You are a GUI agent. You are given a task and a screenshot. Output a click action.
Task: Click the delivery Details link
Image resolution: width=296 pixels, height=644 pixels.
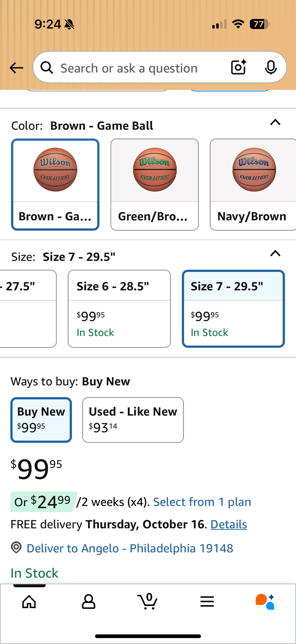coord(229,525)
